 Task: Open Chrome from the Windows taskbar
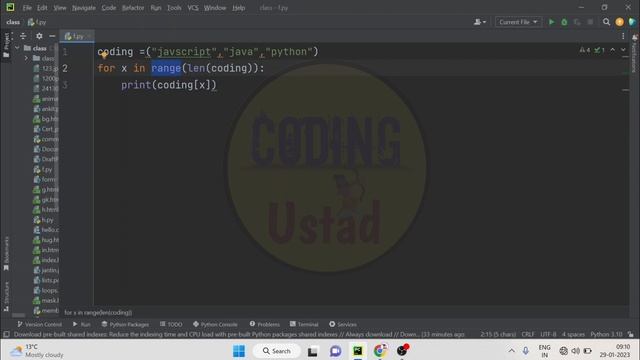[380, 351]
